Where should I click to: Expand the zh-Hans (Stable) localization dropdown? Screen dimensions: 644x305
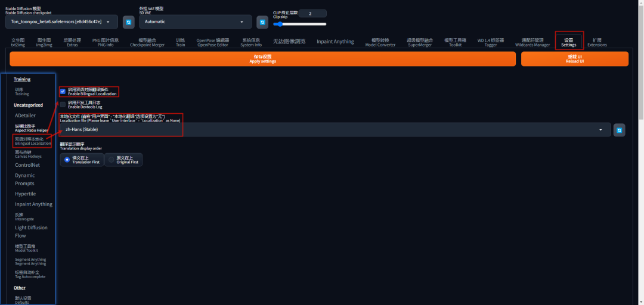point(335,130)
